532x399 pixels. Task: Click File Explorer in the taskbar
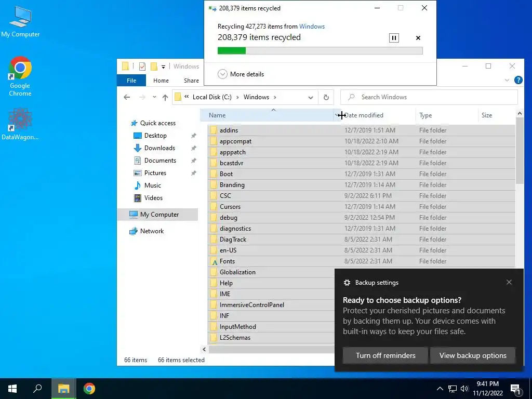point(63,389)
